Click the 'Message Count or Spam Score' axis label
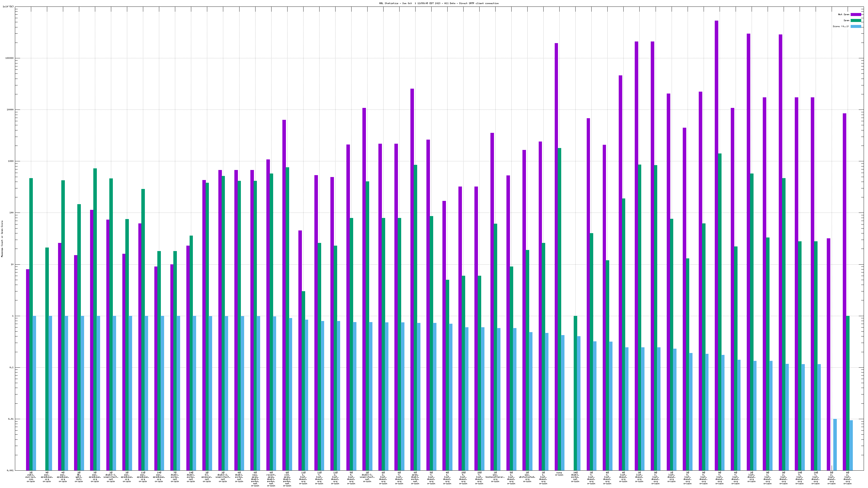The image size is (868, 488). tap(2, 239)
